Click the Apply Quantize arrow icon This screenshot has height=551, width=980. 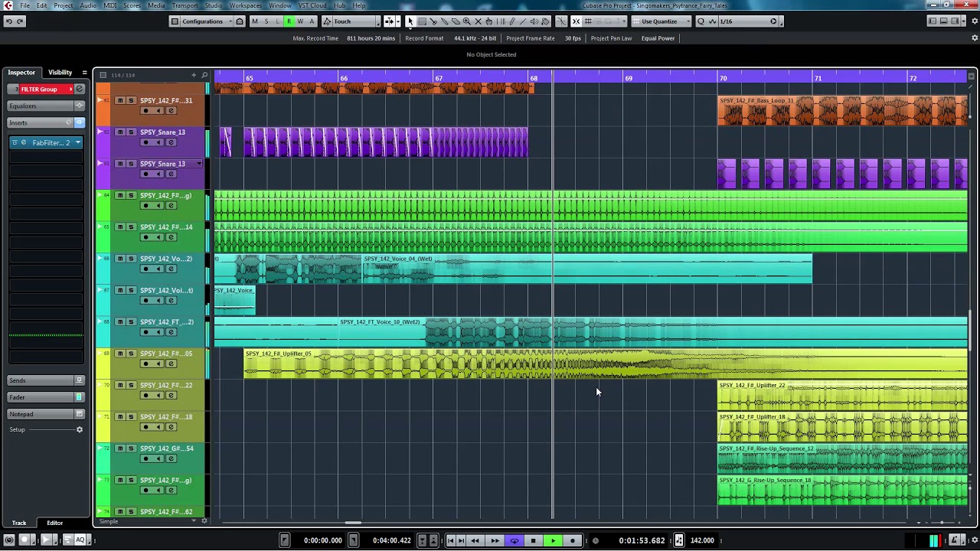pyautogui.click(x=773, y=21)
